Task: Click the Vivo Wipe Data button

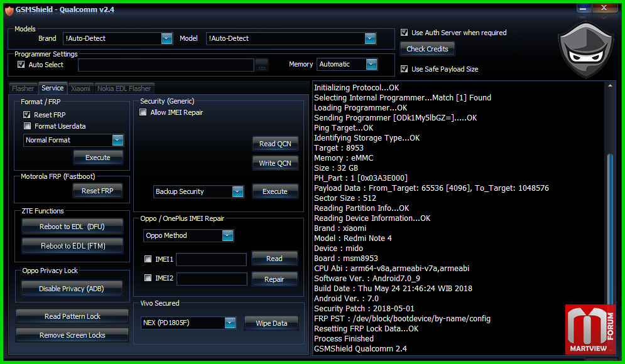Action: (x=271, y=323)
